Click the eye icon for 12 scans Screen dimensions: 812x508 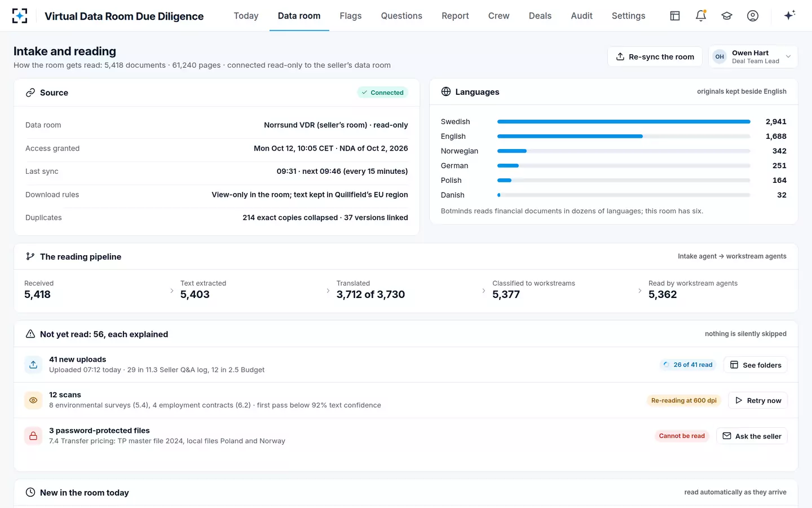[33, 400]
